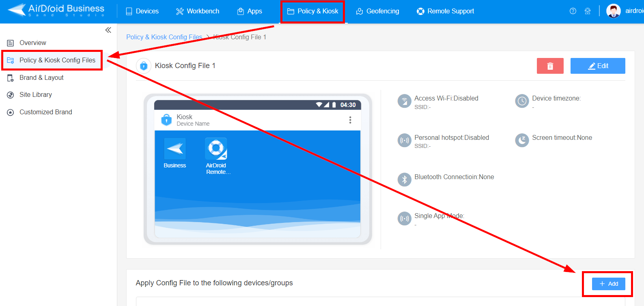The height and width of the screenshot is (306, 644).
Task: Click the 'Personal hotspot:Disabled' text
Action: click(452, 138)
